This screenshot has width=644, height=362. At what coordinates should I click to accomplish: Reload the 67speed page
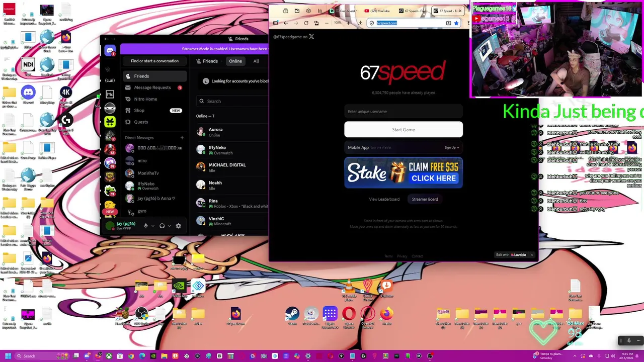[306, 23]
